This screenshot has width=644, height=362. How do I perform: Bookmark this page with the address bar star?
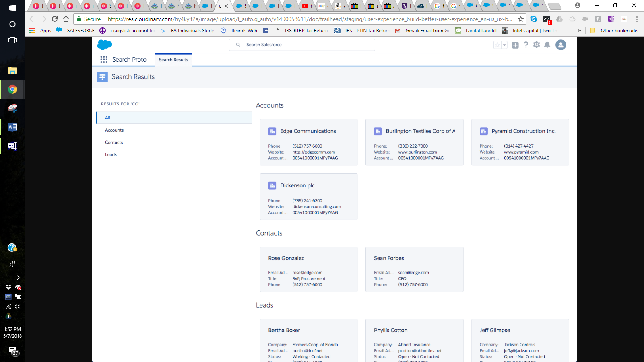(x=521, y=19)
